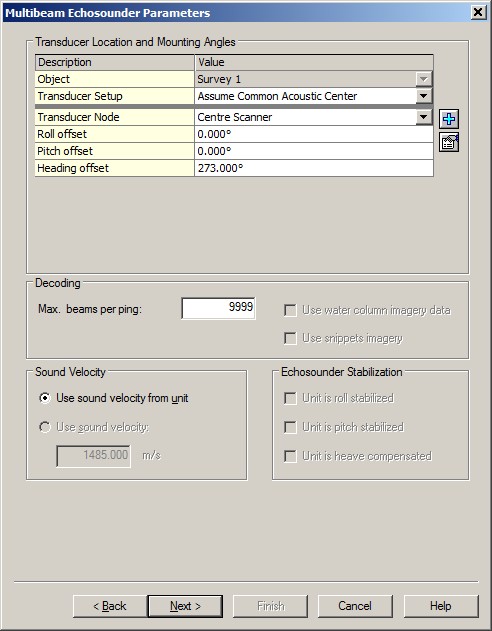Screen dimensions: 492x631
Task: Toggle Unit is heave compensated checkbox
Action: tap(290, 456)
